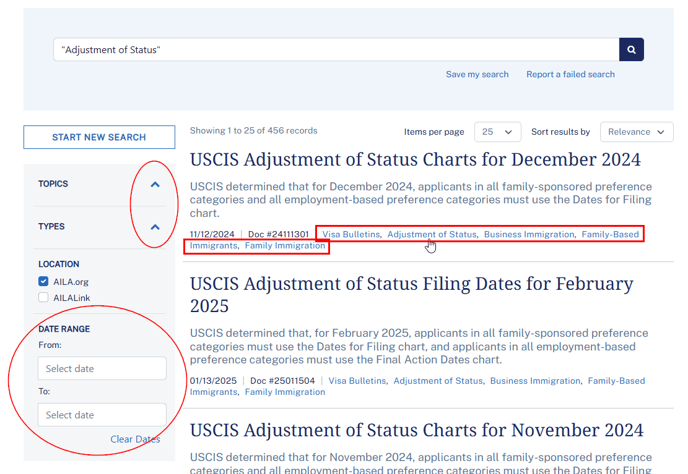The image size is (688, 474).
Task: Click the Start New Search button
Action: coord(99,137)
